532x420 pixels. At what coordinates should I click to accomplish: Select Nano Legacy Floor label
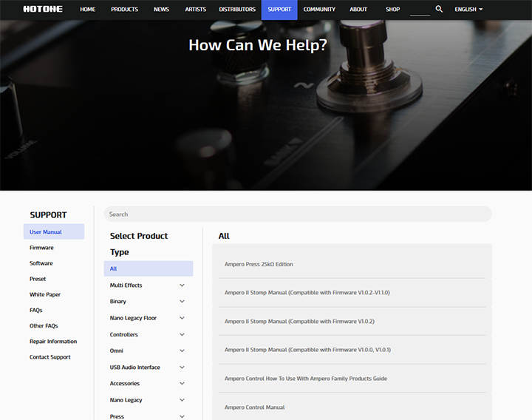[133, 318]
